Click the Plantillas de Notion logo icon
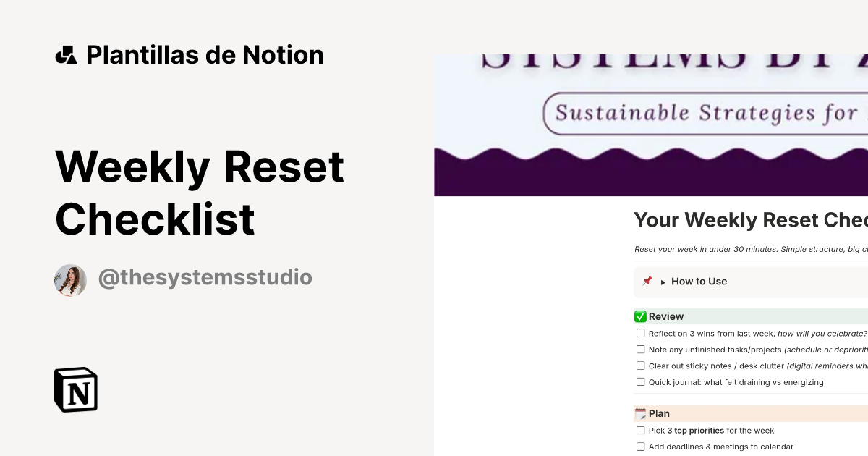868x456 pixels. [x=67, y=54]
